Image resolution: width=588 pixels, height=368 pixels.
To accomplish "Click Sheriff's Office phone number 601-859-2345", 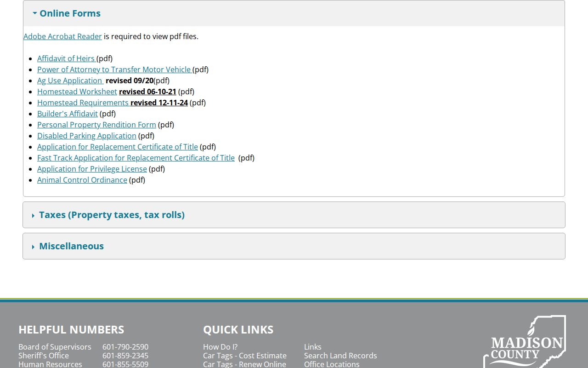I will coord(125,356).
